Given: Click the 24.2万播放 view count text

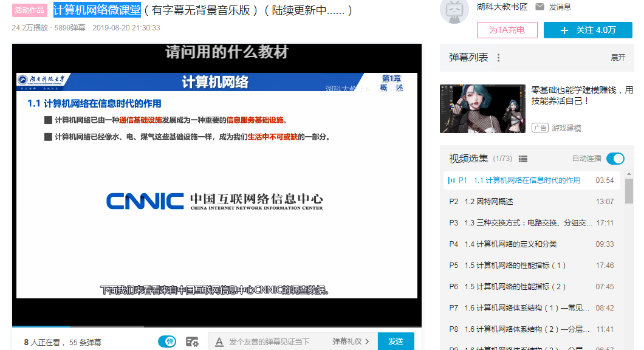Looking at the screenshot, I should coord(30,28).
